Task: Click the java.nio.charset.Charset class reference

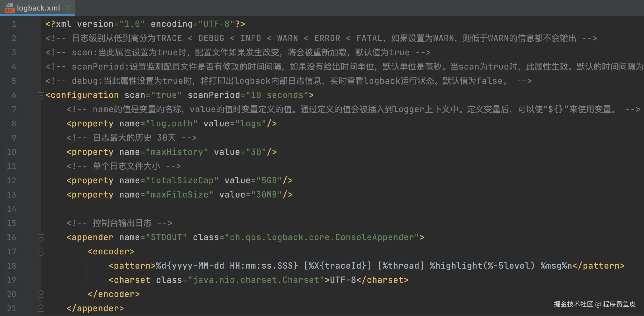Action: 256,280
